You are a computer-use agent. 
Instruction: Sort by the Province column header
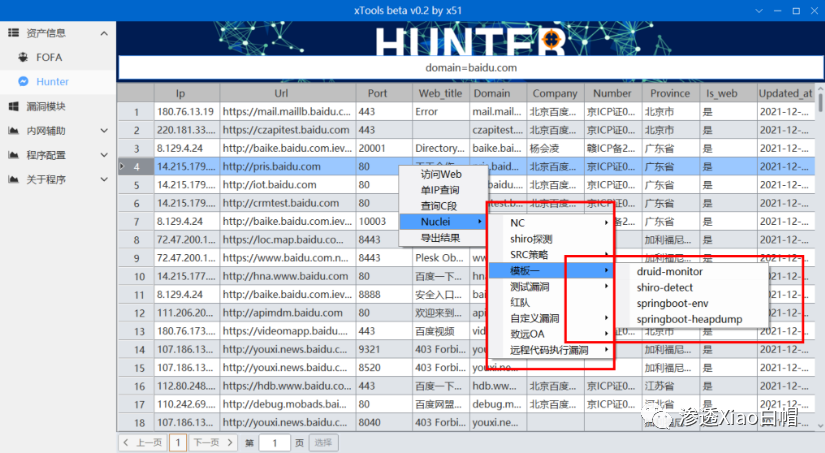(x=670, y=93)
